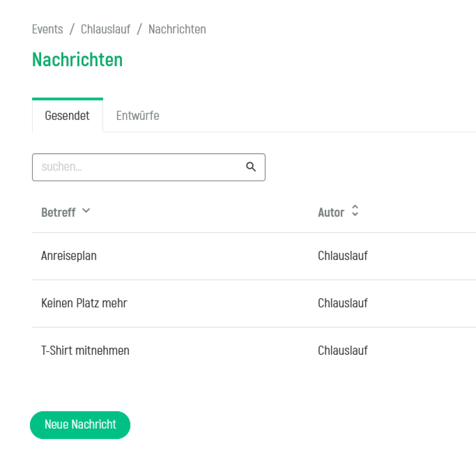This screenshot has width=476, height=476.
Task: Go to Events in the breadcrumb
Action: [x=47, y=29]
